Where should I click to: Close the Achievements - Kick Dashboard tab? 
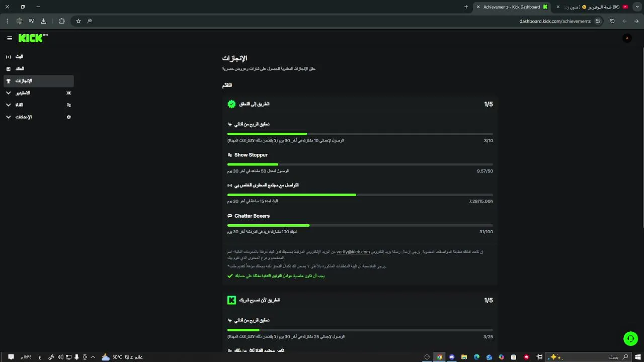pos(478,7)
